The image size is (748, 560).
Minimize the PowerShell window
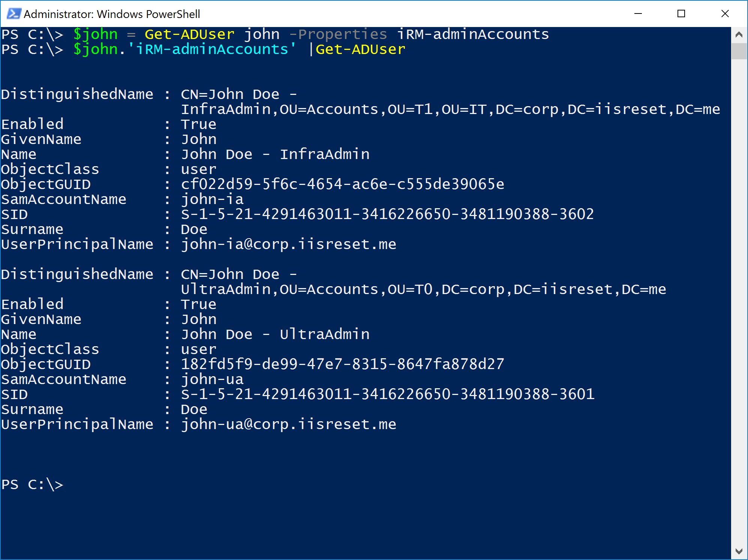click(638, 14)
